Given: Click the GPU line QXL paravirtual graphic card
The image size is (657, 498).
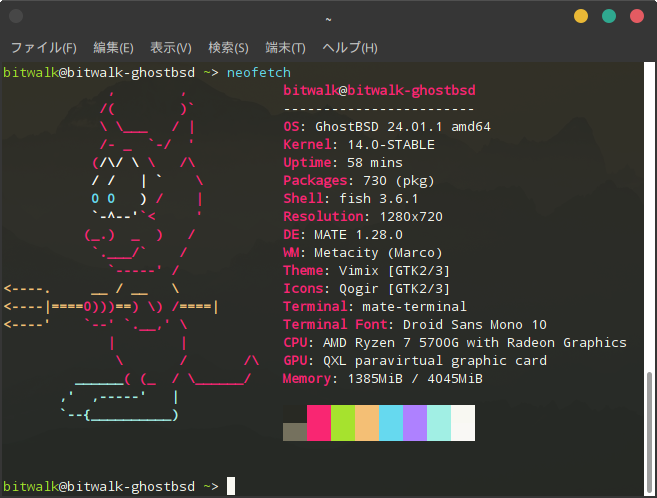Looking at the screenshot, I should 415,361.
